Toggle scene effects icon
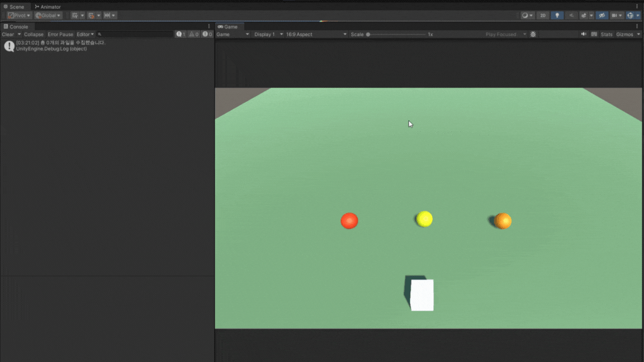The height and width of the screenshot is (362, 644). [x=584, y=16]
